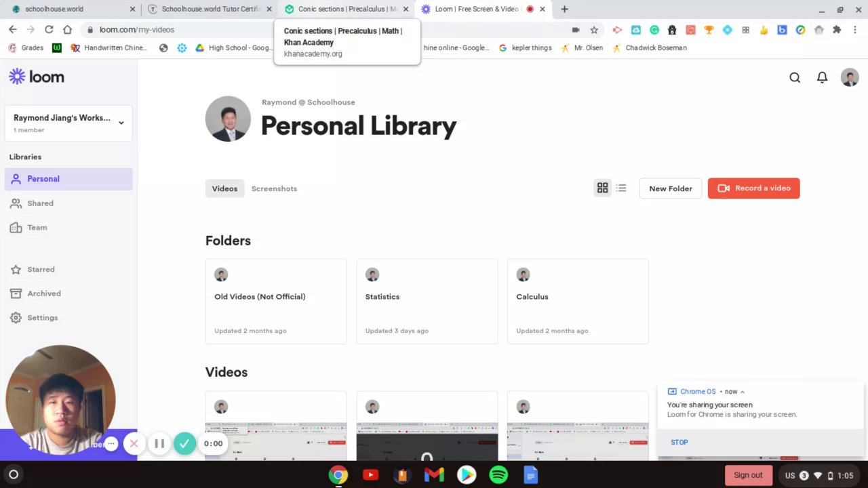This screenshot has height=488, width=868.
Task: Go to browser home page
Action: (67, 29)
